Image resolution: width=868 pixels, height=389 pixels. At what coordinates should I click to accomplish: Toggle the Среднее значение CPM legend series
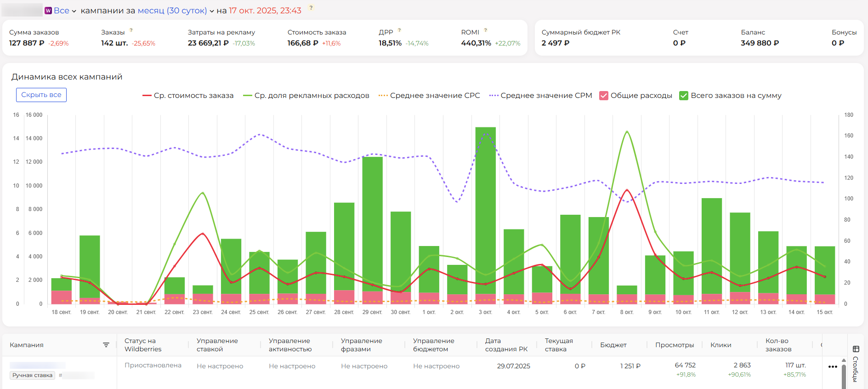pos(541,96)
